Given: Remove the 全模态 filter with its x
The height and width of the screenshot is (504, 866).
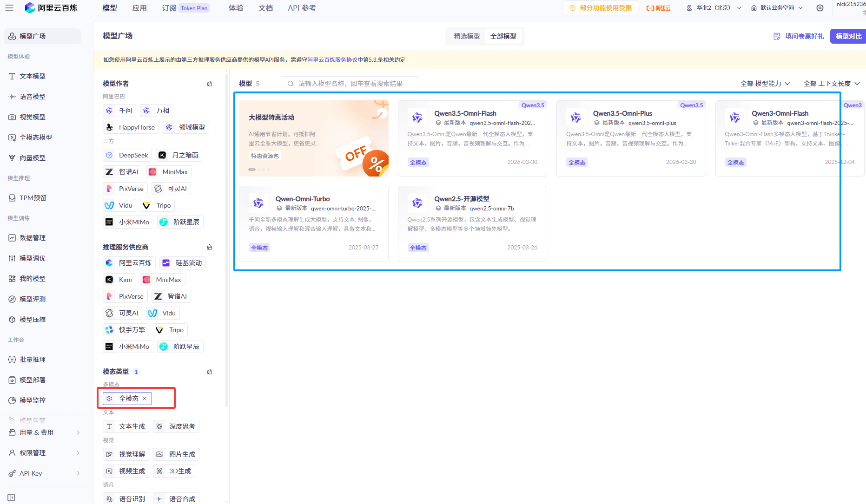Looking at the screenshot, I should [145, 399].
